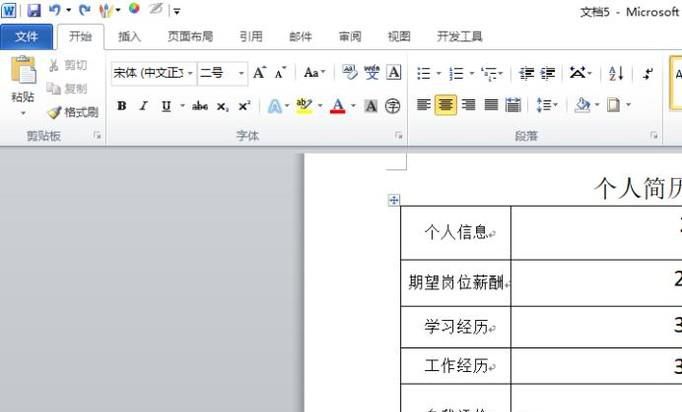682x412 pixels.
Task: Toggle subscript formatting
Action: pyautogui.click(x=222, y=106)
